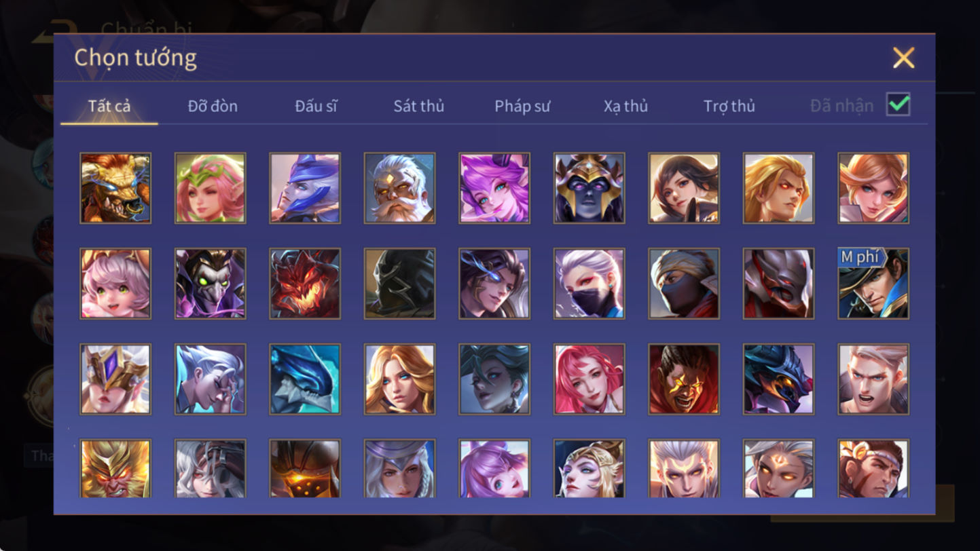The height and width of the screenshot is (551, 980).
Task: Select the purple-haired pigtail girl hero
Action: [x=494, y=469]
